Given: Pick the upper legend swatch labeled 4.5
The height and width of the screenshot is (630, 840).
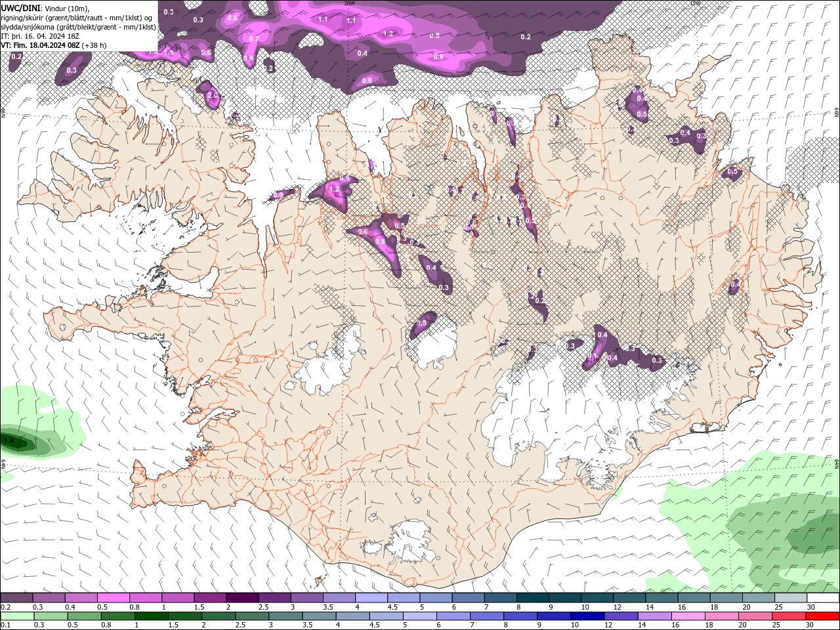Looking at the screenshot, I should [403, 598].
